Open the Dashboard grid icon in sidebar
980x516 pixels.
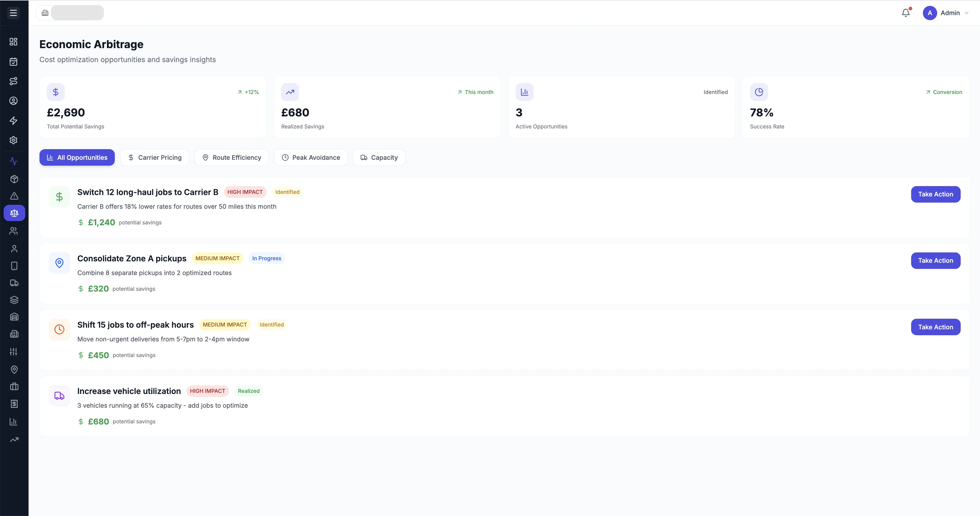click(x=14, y=42)
